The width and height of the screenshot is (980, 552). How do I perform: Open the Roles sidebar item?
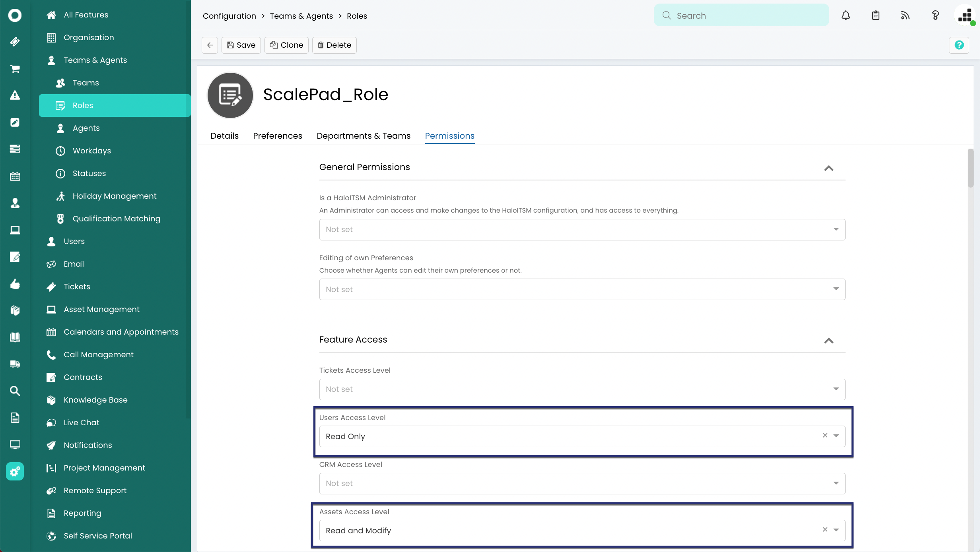(x=115, y=105)
